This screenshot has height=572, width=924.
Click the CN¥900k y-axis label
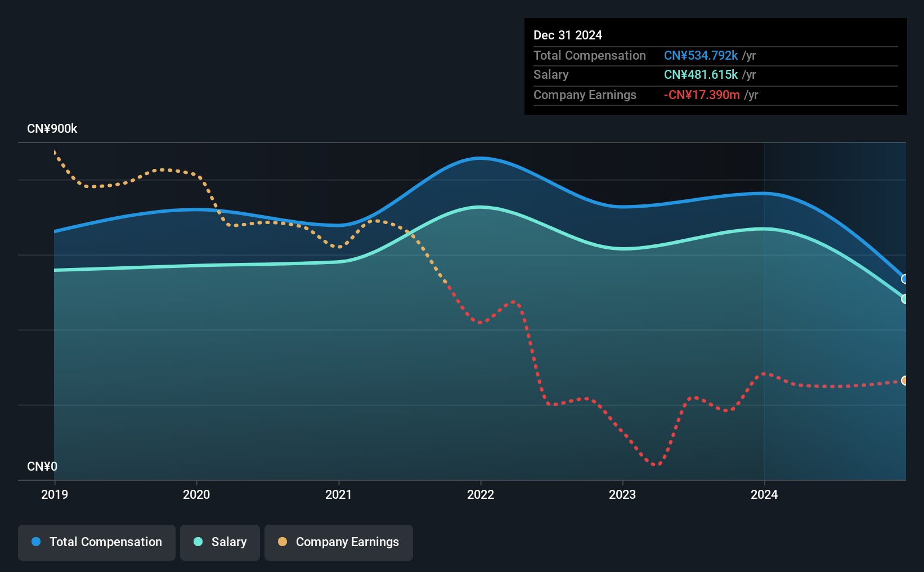pyautogui.click(x=52, y=129)
